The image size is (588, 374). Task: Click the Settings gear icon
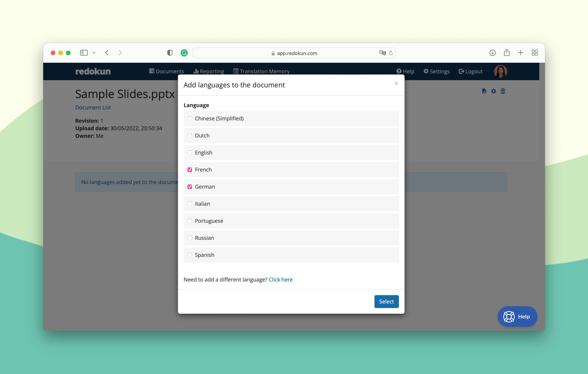coord(425,72)
